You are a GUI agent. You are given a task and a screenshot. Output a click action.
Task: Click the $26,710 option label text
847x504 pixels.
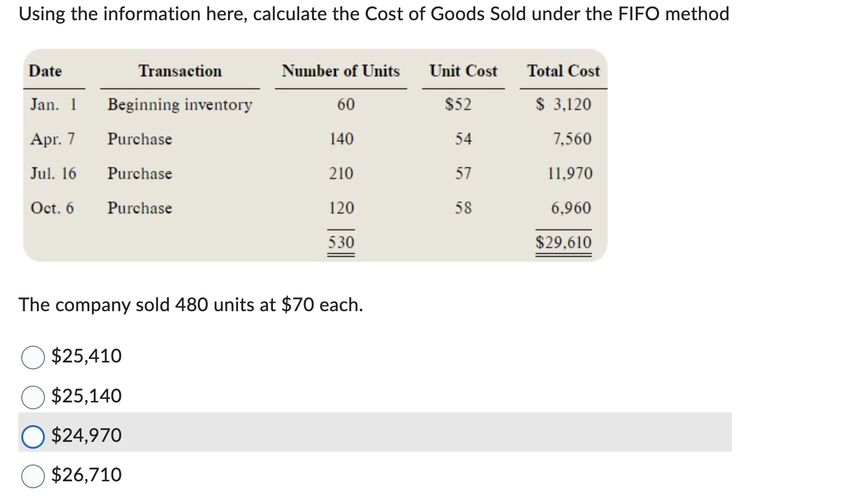85,474
